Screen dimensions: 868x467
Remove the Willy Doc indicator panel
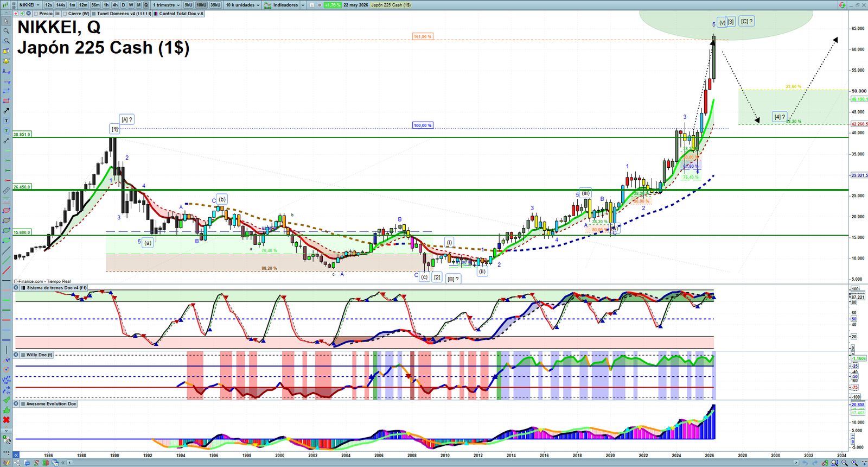16,355
